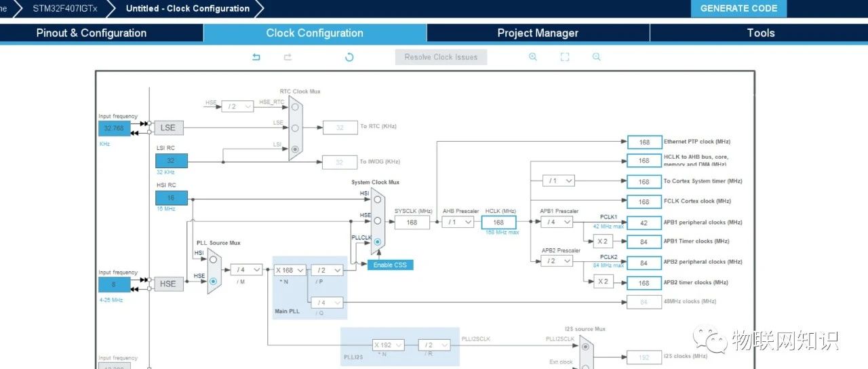Open the AHB Prescaler /1 dropdown
Viewport: 868px width, 369px height.
click(458, 222)
